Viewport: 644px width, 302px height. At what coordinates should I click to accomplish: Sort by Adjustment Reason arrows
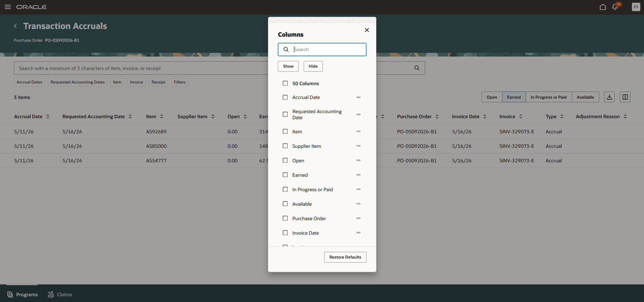point(625,116)
